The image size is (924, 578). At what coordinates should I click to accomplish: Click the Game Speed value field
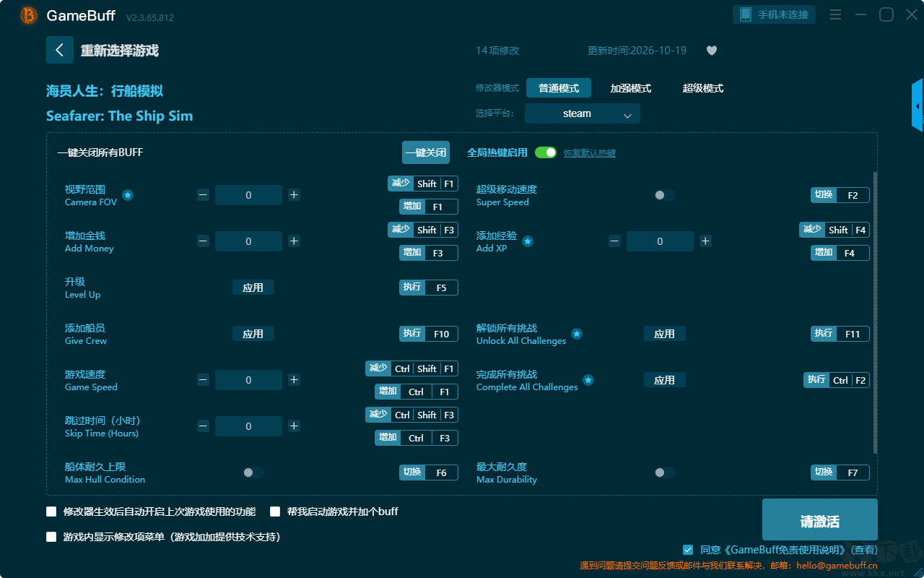tap(248, 380)
